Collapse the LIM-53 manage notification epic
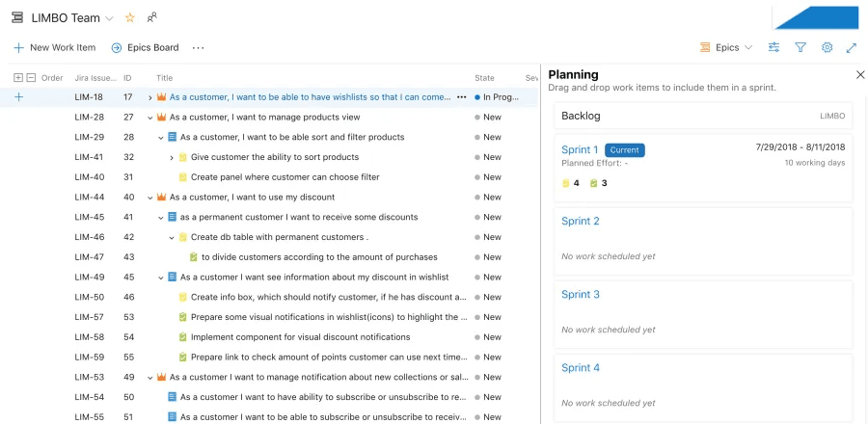Viewport: 868px width, 424px height. pyautogui.click(x=150, y=378)
